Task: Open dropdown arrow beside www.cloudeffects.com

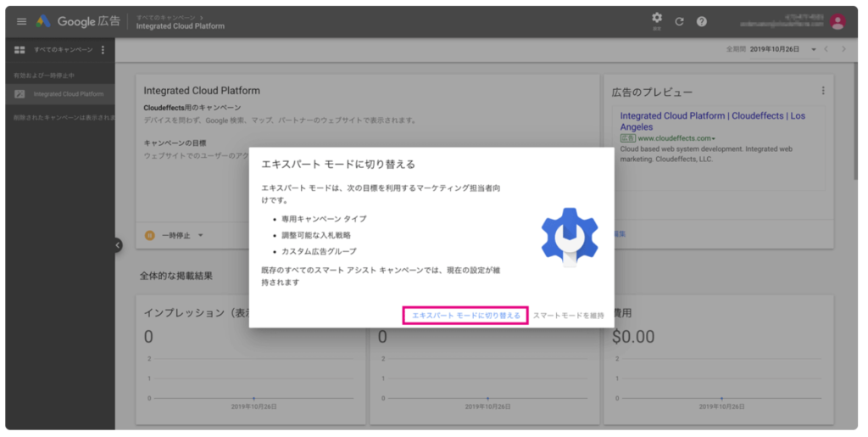Action: coord(714,139)
